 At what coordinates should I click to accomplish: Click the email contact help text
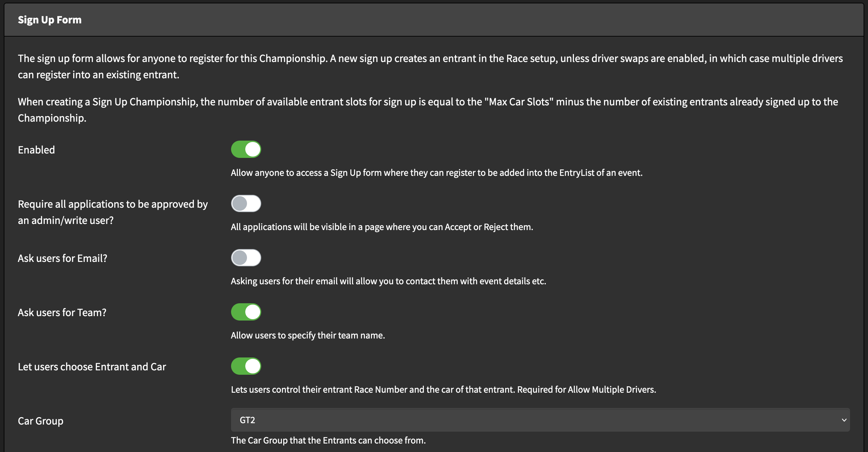[x=388, y=281]
